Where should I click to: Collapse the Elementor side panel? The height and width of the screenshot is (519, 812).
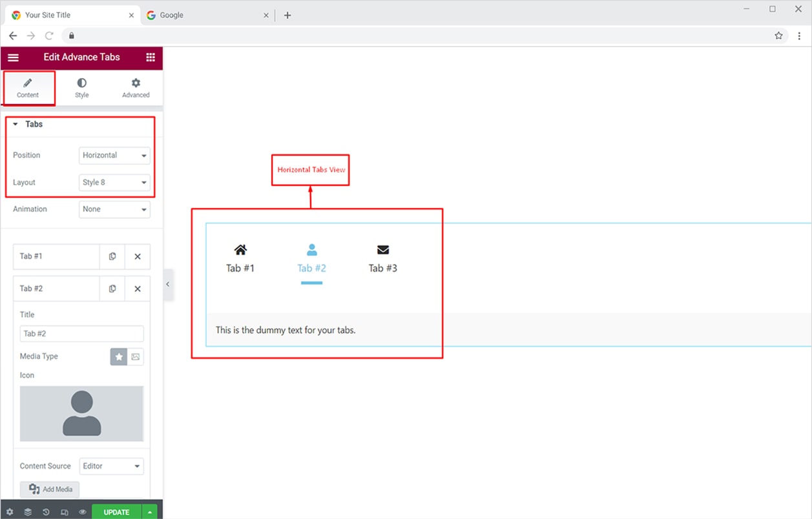(168, 285)
